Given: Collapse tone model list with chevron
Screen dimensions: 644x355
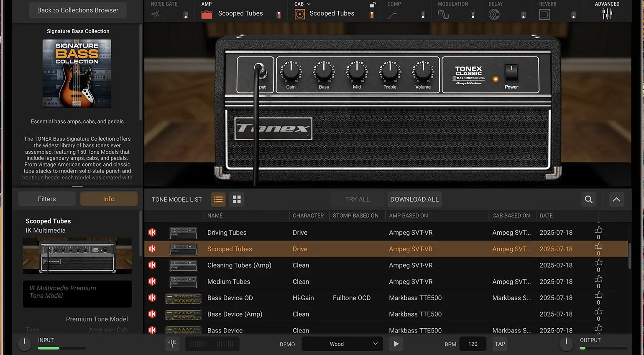Looking at the screenshot, I should click(x=616, y=200).
